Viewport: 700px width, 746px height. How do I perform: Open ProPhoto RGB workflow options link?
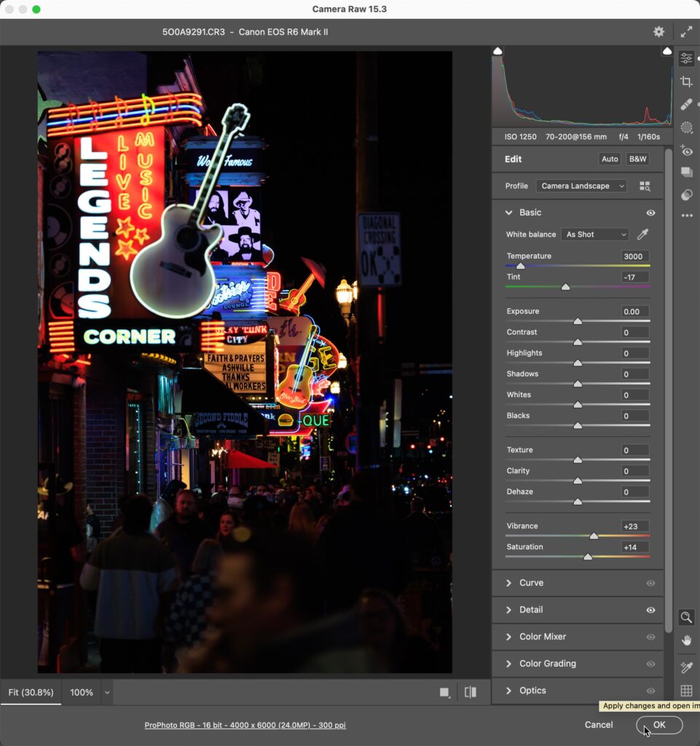245,725
